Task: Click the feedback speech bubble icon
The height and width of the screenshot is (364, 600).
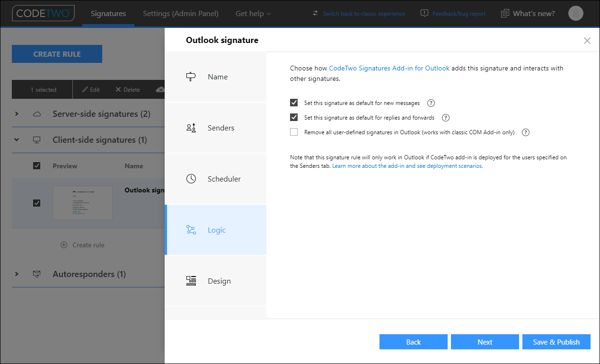Action: (424, 13)
